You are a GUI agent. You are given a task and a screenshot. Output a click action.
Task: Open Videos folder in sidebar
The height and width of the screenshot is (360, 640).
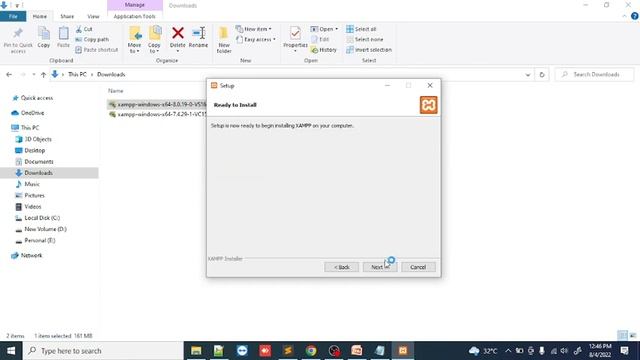[28, 207]
